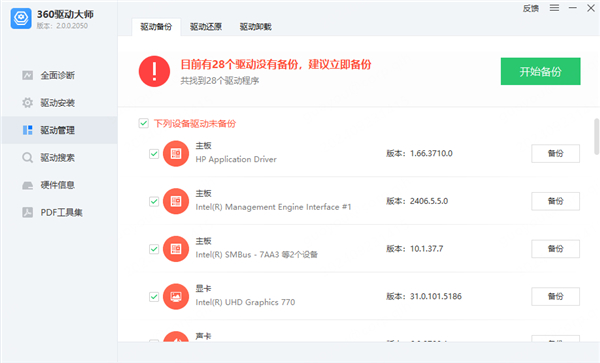Click the 驱动安装 gear icon
600x363 pixels.
pyautogui.click(x=27, y=103)
